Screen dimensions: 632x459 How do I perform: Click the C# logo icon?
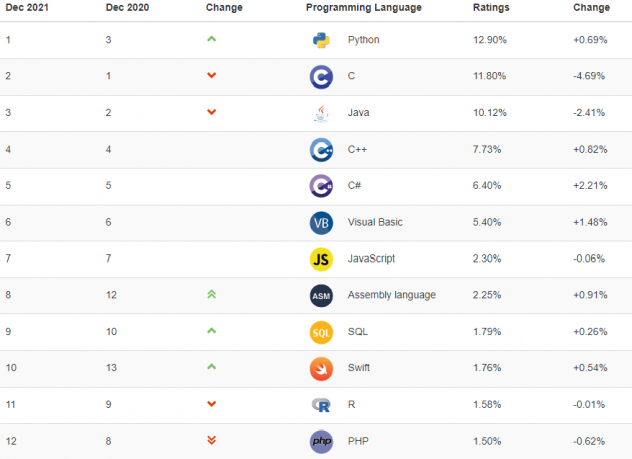coord(321,186)
